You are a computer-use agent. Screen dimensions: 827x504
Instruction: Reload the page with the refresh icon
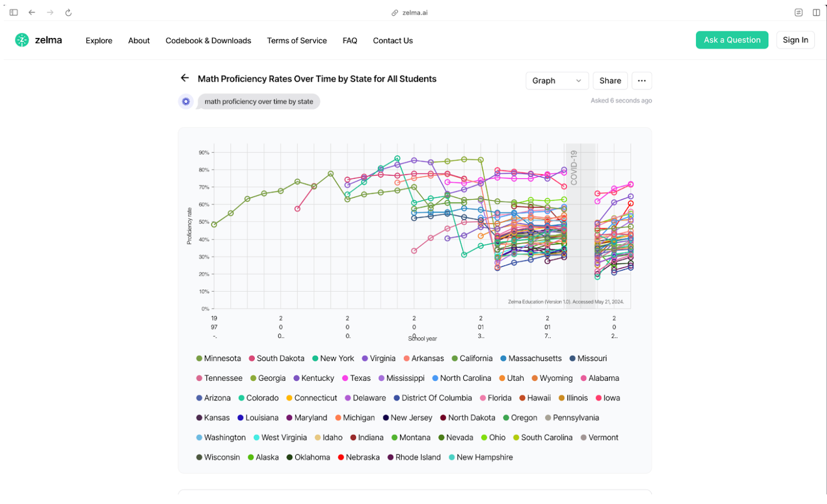pyautogui.click(x=68, y=12)
